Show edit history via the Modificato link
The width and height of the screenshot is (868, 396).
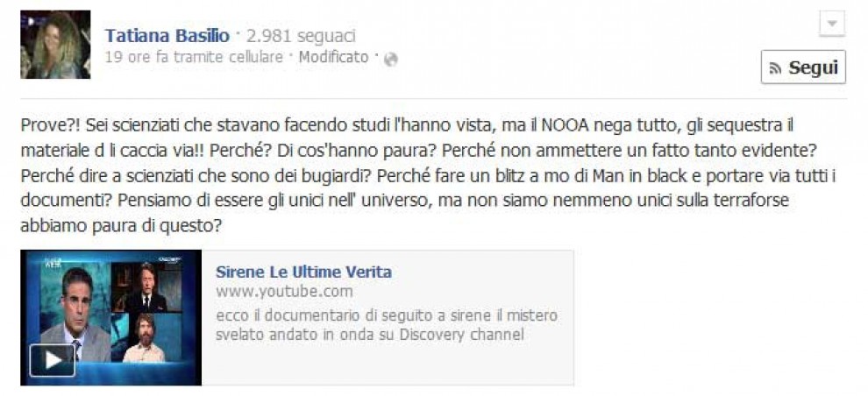coord(334,57)
